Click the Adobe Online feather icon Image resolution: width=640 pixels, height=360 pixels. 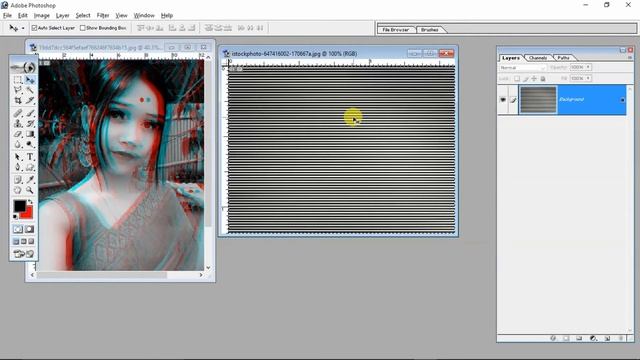23,67
